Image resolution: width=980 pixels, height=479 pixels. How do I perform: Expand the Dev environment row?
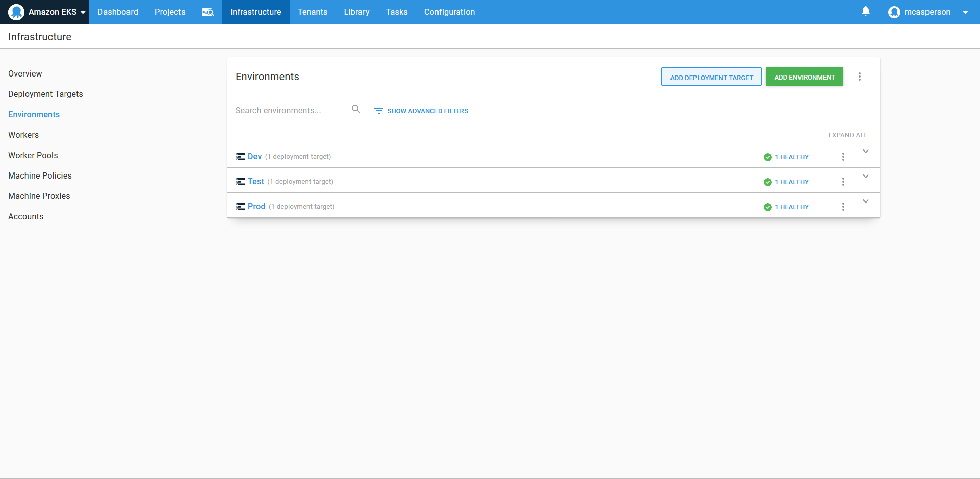(865, 151)
